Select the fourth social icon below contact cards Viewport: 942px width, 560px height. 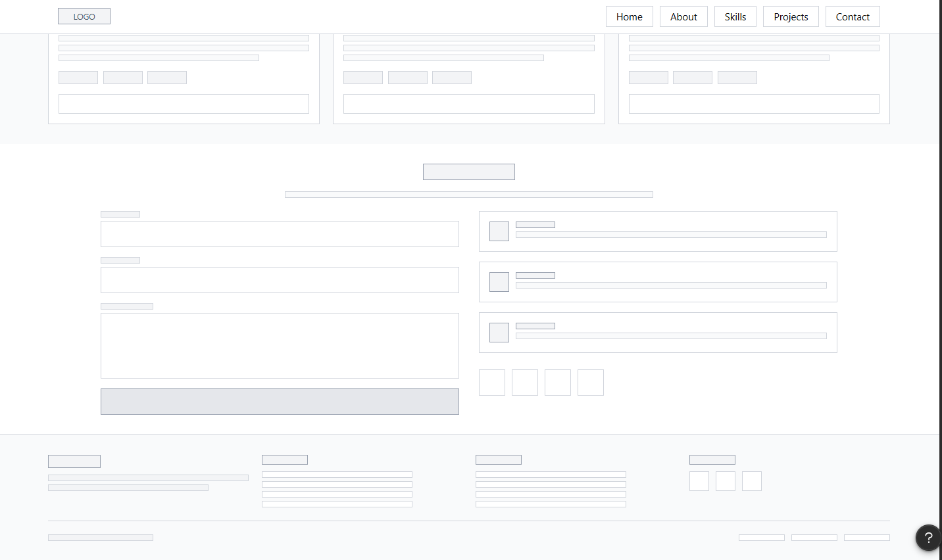[591, 383]
